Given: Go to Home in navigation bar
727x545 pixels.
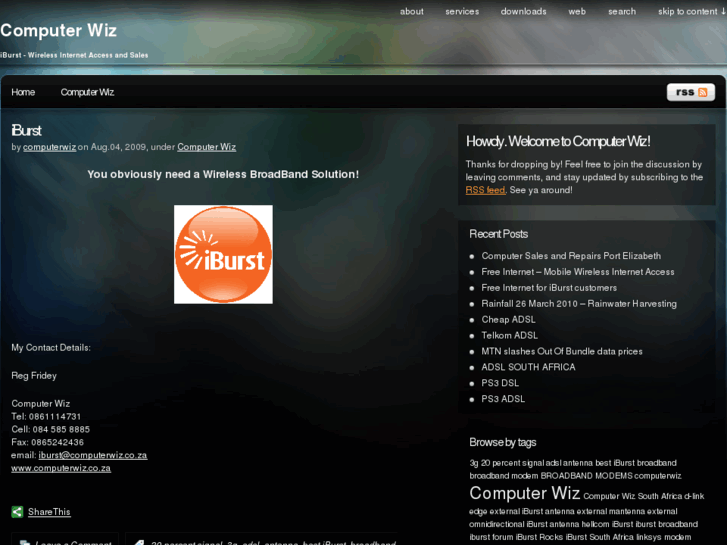Looking at the screenshot, I should 23,92.
